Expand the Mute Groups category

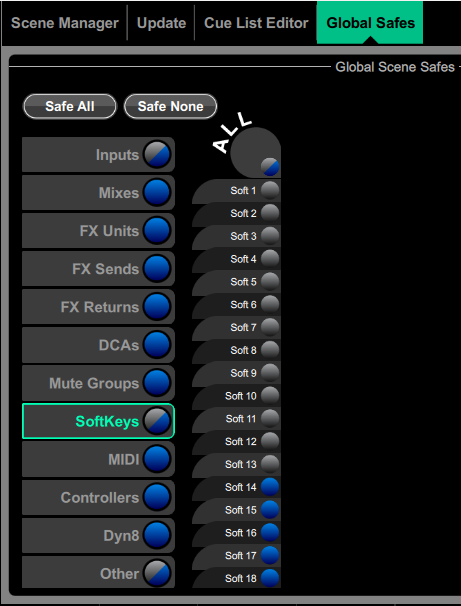[x=98, y=383]
